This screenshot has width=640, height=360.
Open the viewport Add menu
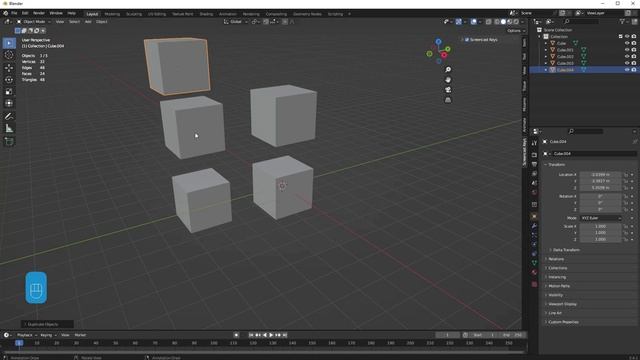tap(88, 22)
